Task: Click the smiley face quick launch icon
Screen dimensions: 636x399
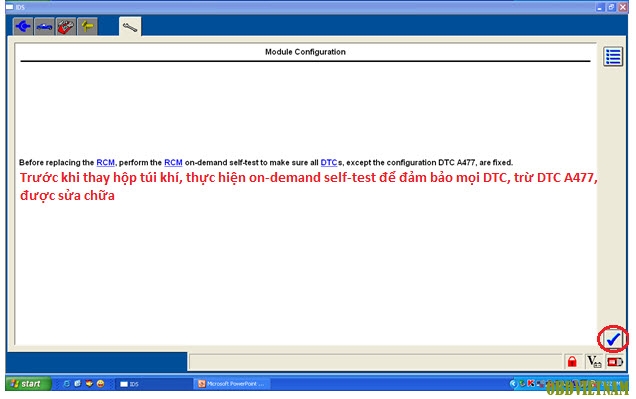Action: [101, 384]
